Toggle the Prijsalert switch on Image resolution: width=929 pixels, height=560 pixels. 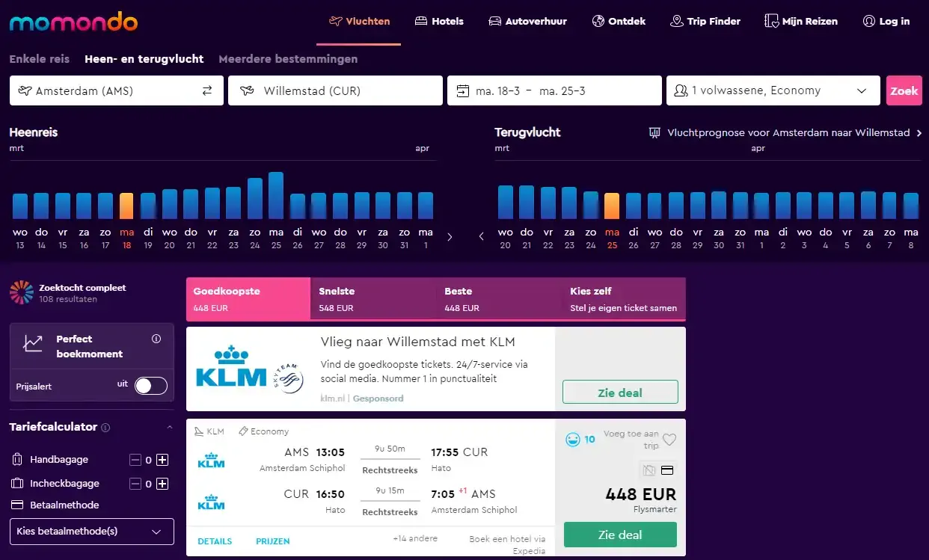pyautogui.click(x=150, y=386)
